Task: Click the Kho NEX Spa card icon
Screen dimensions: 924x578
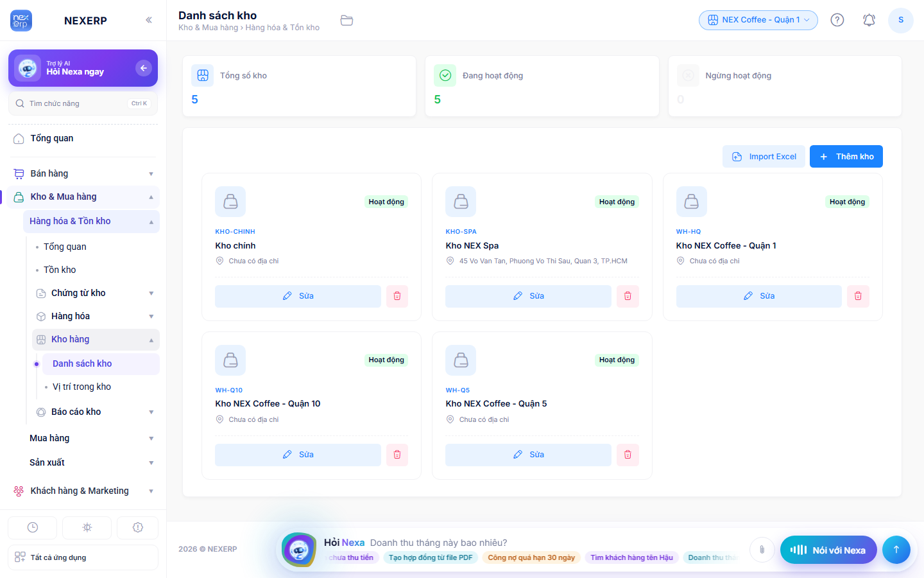Action: pos(461,202)
